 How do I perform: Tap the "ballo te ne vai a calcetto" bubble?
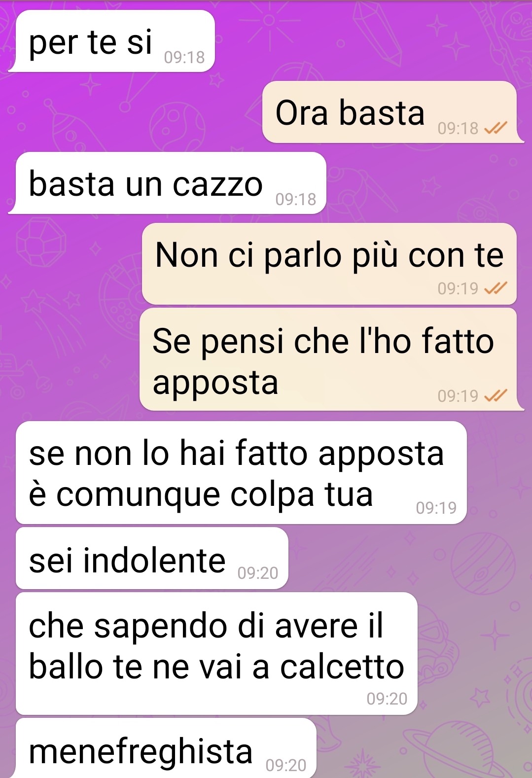pyautogui.click(x=216, y=653)
